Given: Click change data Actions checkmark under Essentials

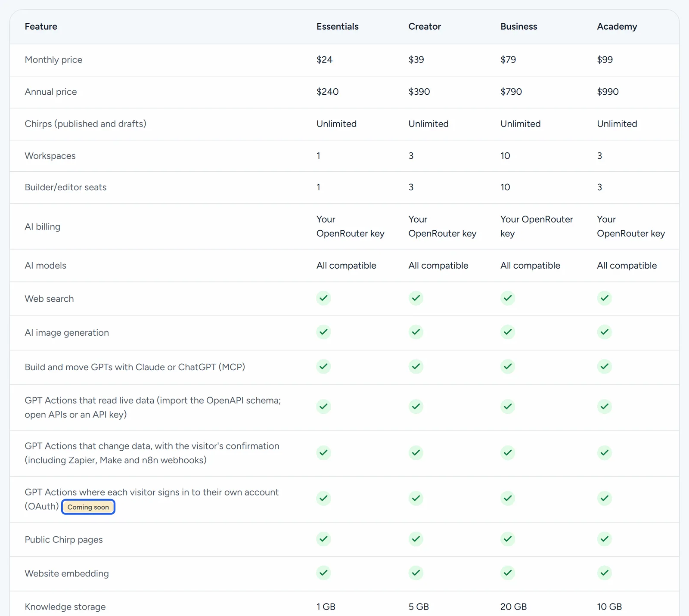Looking at the screenshot, I should click(323, 452).
